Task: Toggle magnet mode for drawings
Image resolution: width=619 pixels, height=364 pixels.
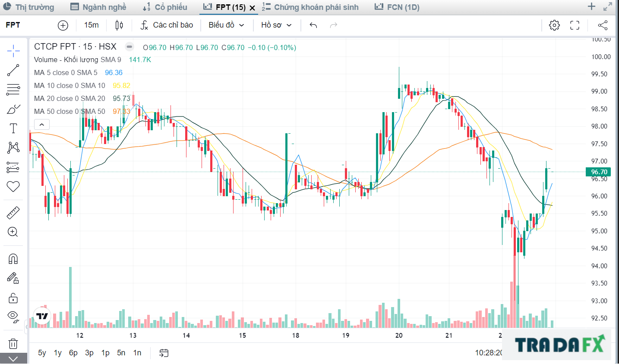Action: pos(13,259)
